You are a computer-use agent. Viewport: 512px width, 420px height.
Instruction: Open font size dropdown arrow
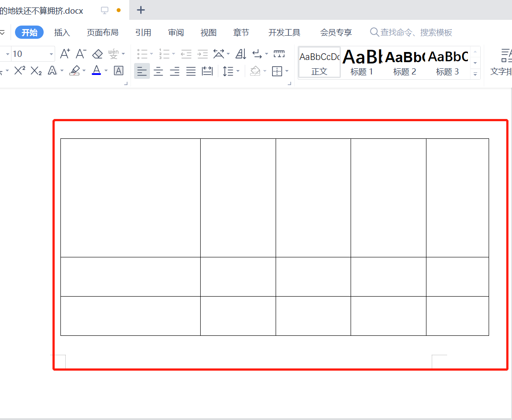coord(51,54)
